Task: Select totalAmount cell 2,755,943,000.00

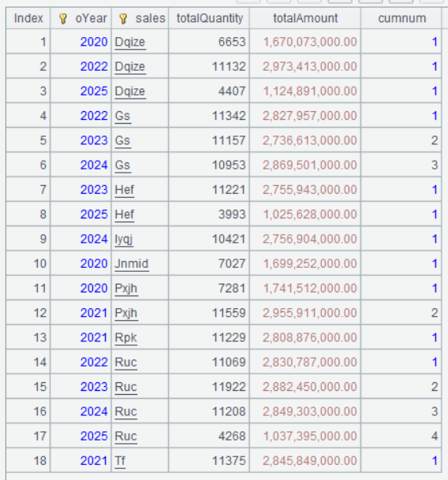Action: (305, 190)
